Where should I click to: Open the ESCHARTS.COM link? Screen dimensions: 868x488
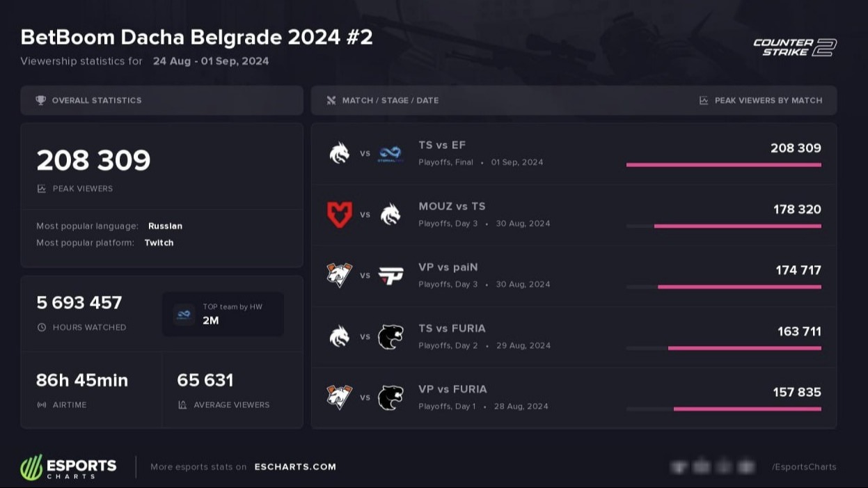pyautogui.click(x=295, y=467)
